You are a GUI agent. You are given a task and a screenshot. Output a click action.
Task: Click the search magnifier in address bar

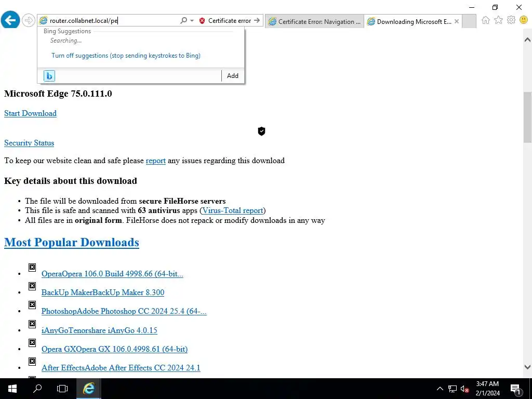tap(183, 20)
